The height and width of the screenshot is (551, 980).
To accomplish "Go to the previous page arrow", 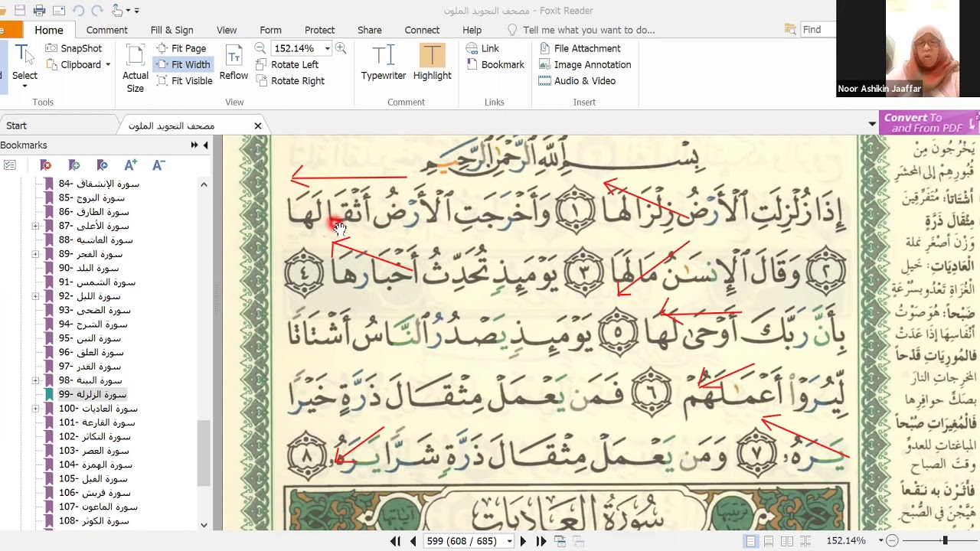I will pos(413,541).
